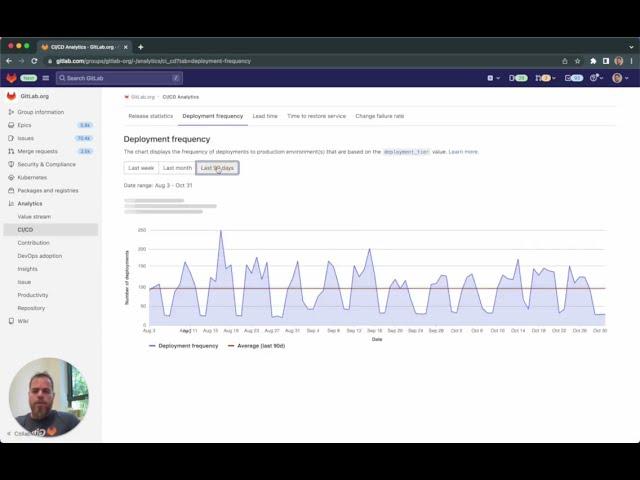
Task: Open the Learn more link
Action: 463,151
